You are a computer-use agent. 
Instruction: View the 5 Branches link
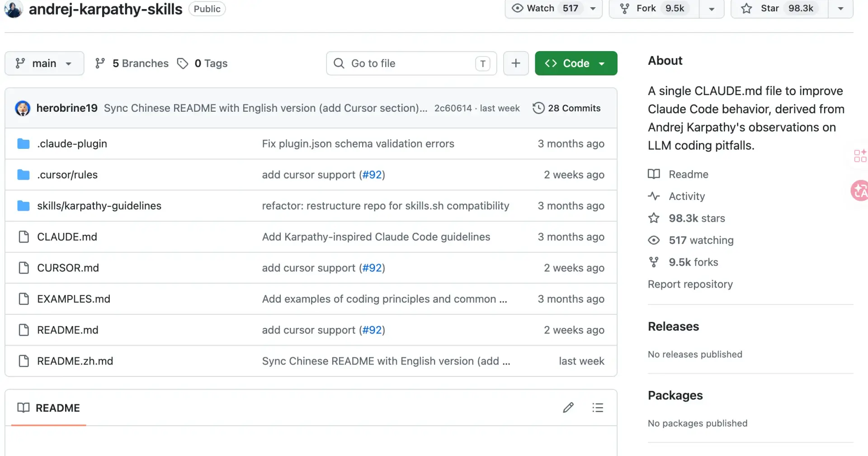pos(132,63)
